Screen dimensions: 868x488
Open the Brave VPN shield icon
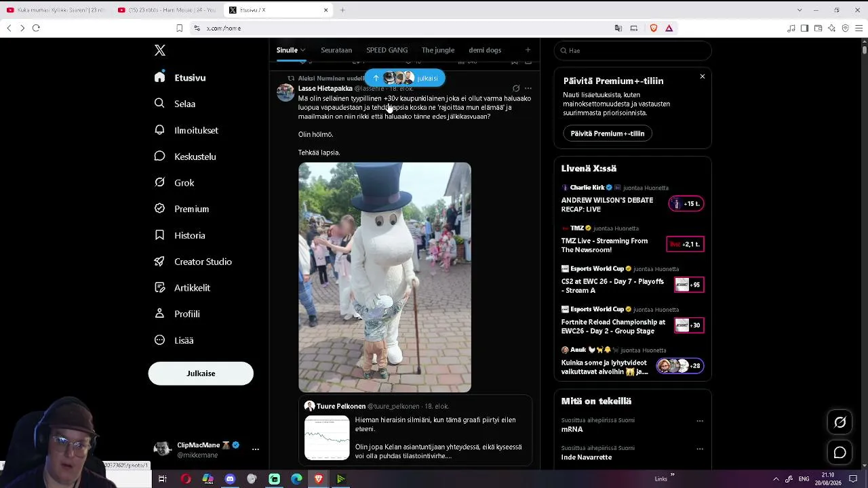(x=845, y=28)
